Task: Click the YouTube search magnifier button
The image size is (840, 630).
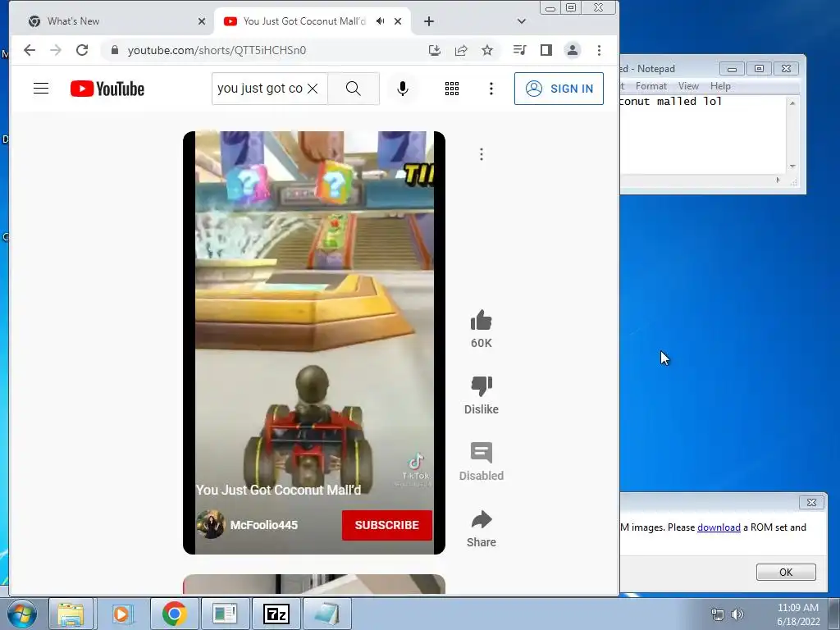Action: pos(353,89)
